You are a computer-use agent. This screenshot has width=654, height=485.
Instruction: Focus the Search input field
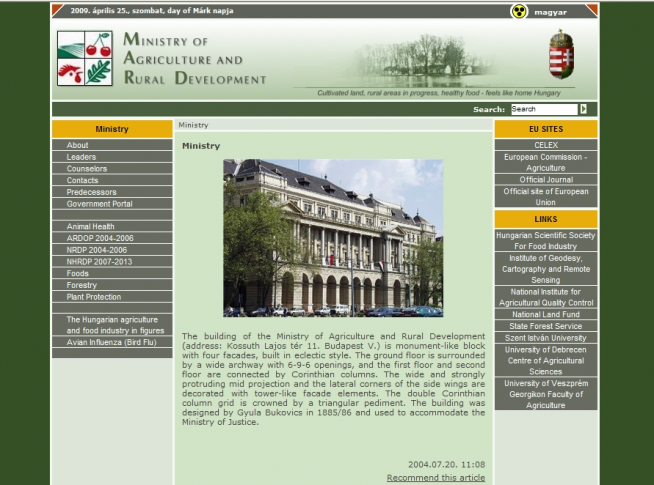pos(544,109)
